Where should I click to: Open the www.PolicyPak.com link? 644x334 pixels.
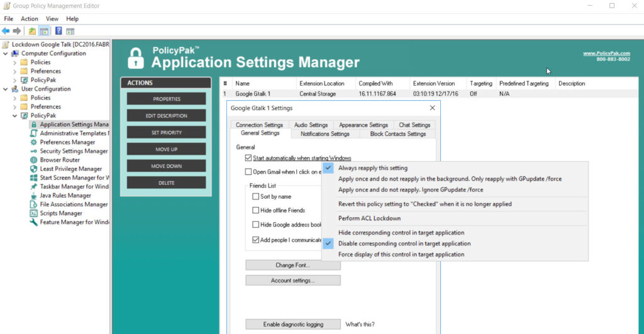[606, 53]
